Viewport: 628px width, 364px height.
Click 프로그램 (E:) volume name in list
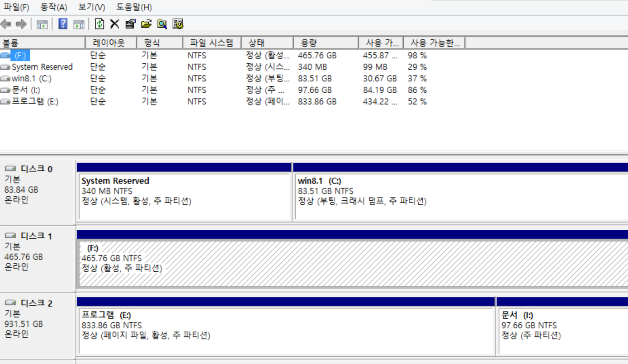coord(35,101)
